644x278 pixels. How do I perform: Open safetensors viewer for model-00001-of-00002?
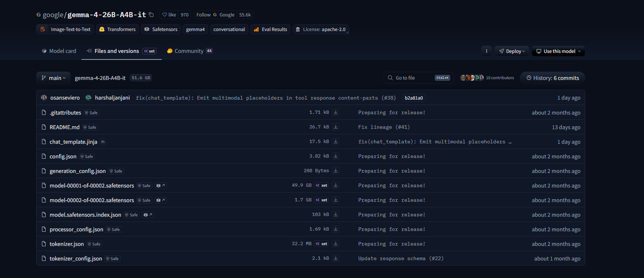[161, 186]
